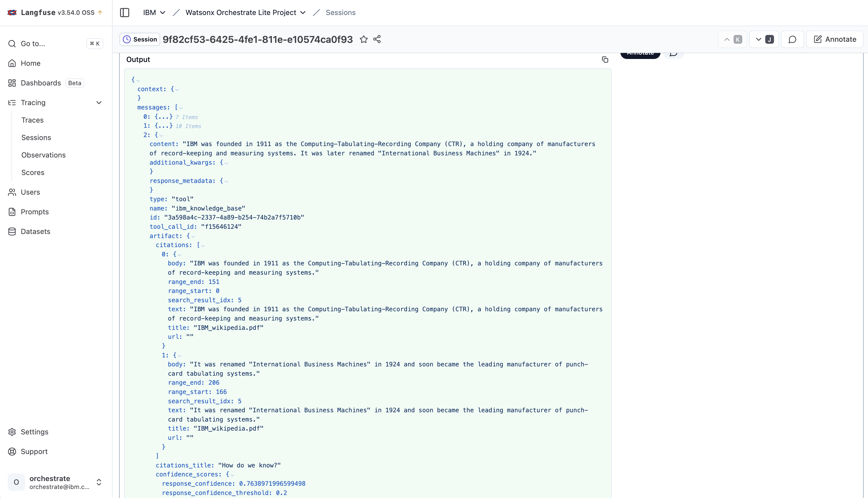Viewport: 868px width, 498px height.
Task: Collapse the root JSON object
Action: [x=138, y=80]
